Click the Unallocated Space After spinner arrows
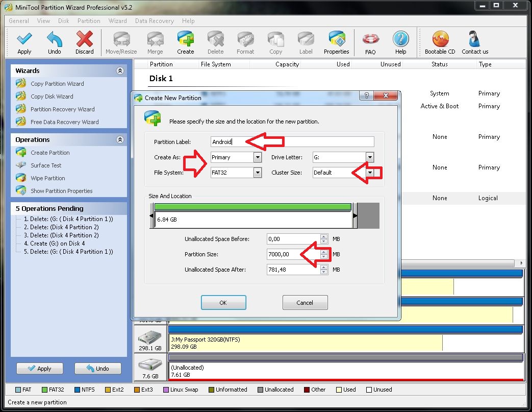 (324, 270)
